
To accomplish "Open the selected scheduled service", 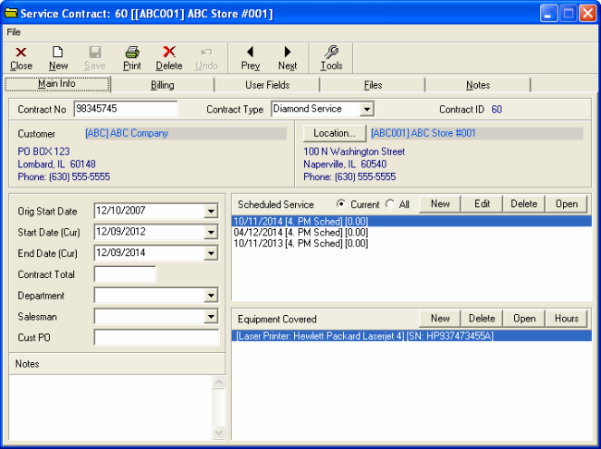I will point(566,204).
